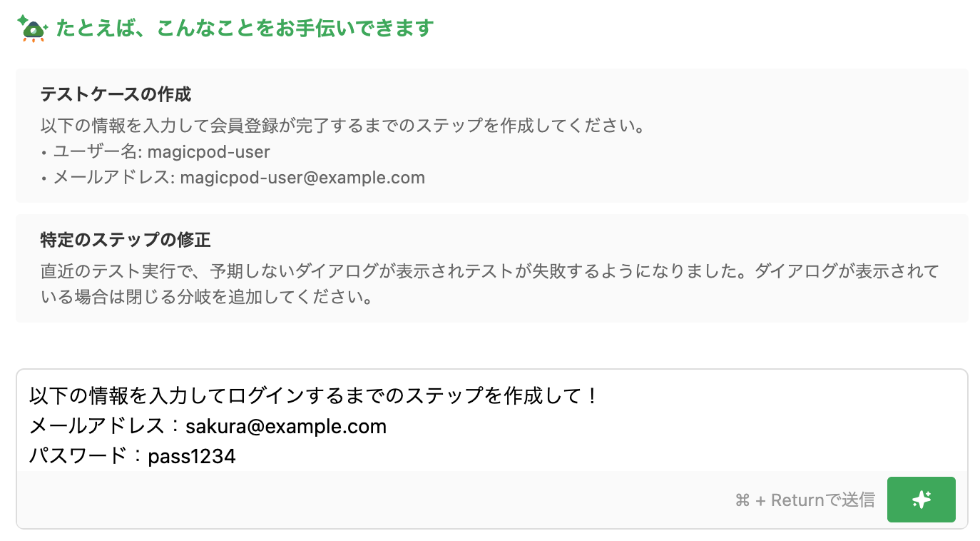Click pass1234 in the prompt input
Screen dimensions: 980x541
[192, 457]
